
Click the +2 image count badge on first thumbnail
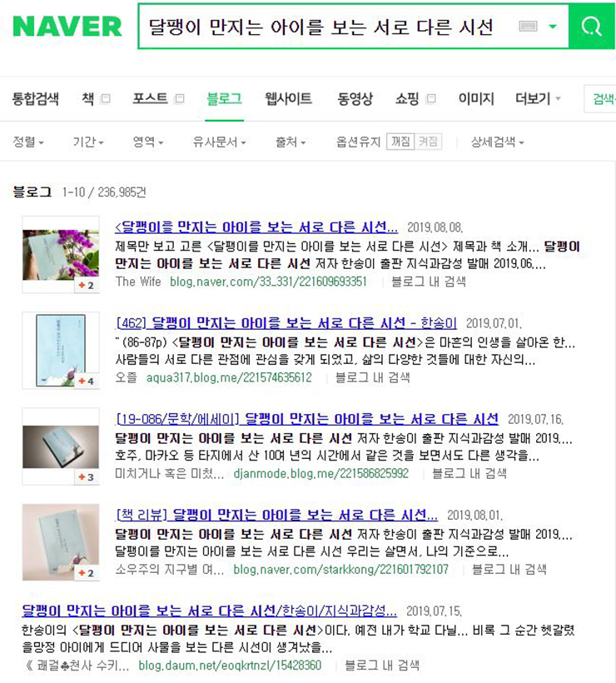[x=87, y=286]
